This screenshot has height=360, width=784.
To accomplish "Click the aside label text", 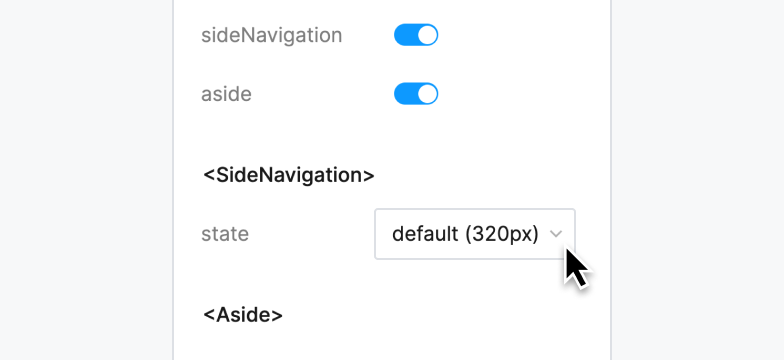I will tap(226, 94).
